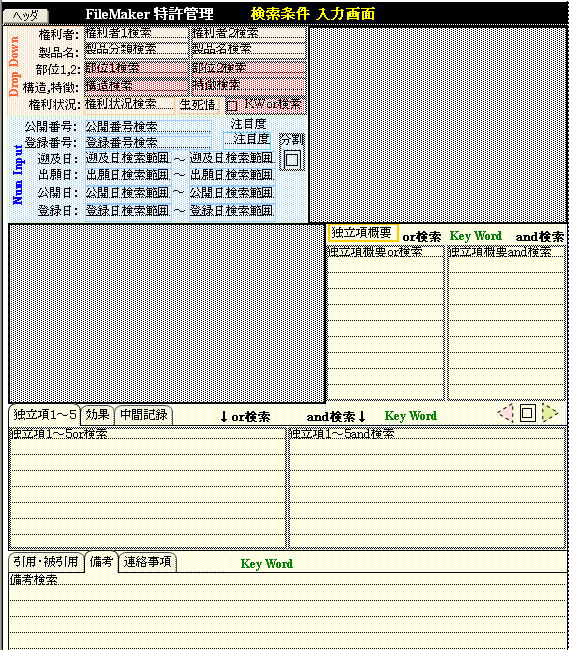Click the 備考検索 text area
Viewport: 570px width, 650px height.
[287, 610]
